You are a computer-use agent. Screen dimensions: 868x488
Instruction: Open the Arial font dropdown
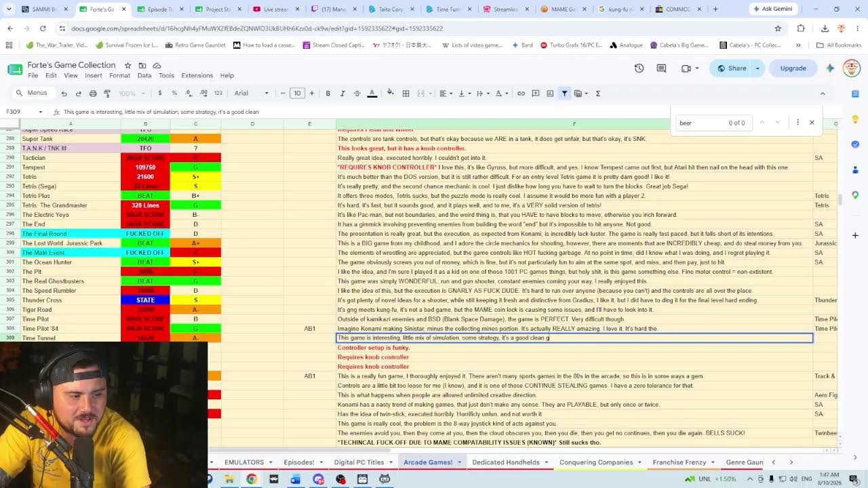[x=252, y=94]
